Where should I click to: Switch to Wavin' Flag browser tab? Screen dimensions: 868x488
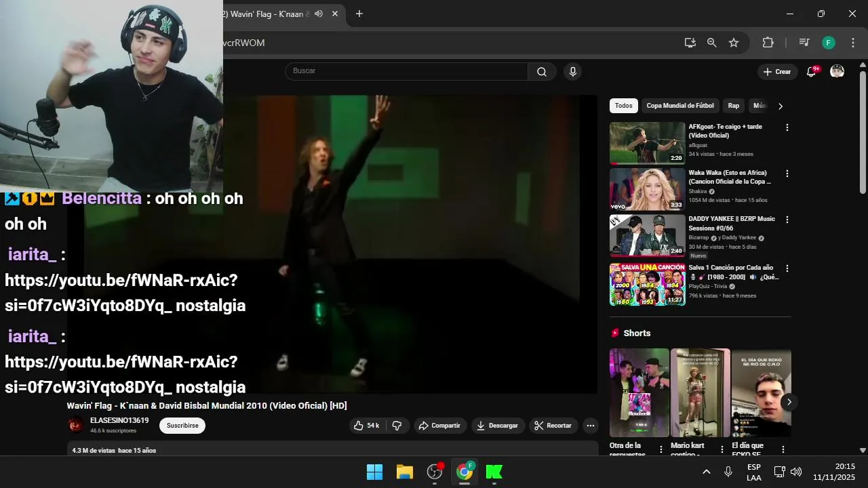coord(270,14)
